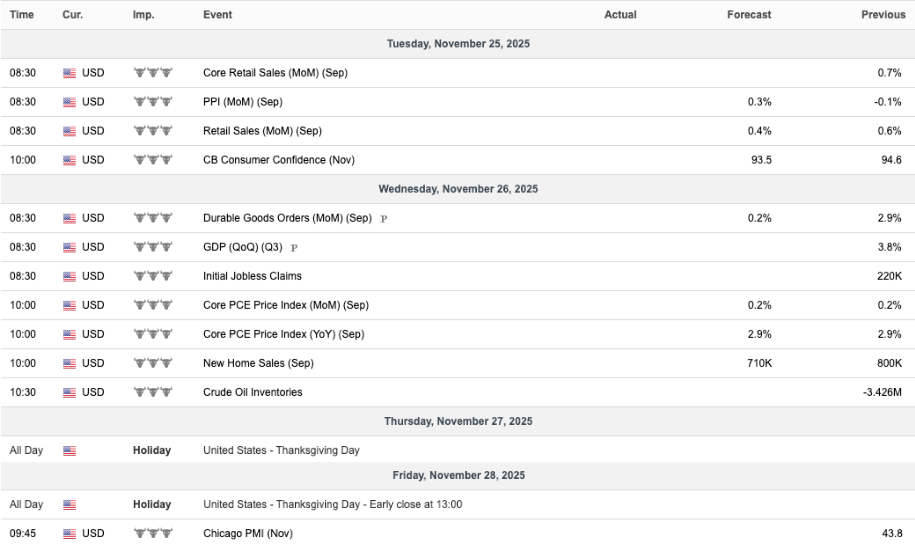915x546 pixels.
Task: Select the Wednesday, November 26, 2025 date row
Action: 458,189
